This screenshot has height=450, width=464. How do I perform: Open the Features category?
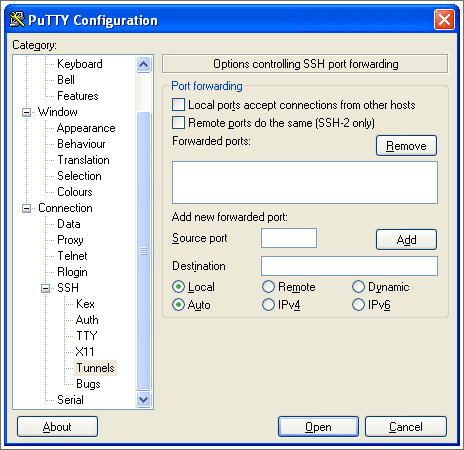[x=78, y=96]
